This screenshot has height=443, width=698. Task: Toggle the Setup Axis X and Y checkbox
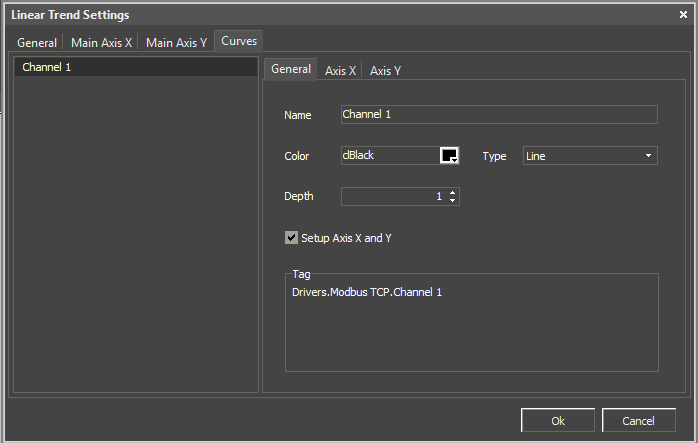(x=292, y=238)
